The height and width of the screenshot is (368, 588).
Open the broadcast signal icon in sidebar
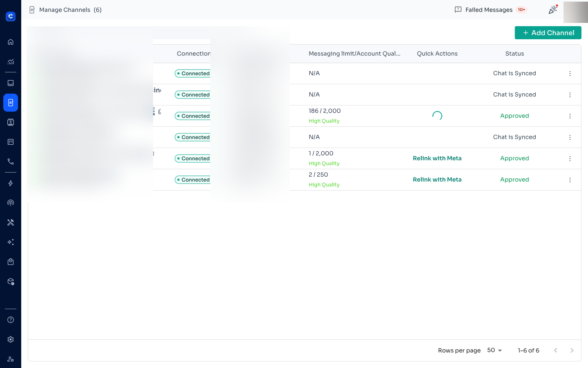[x=11, y=203]
